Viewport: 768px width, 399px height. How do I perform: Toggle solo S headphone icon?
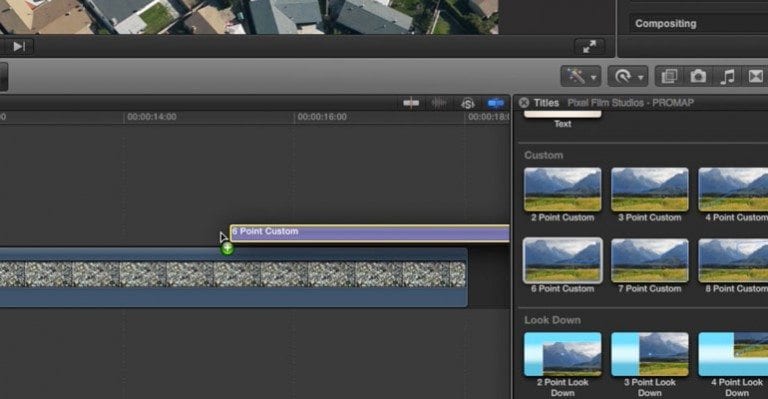(x=468, y=103)
